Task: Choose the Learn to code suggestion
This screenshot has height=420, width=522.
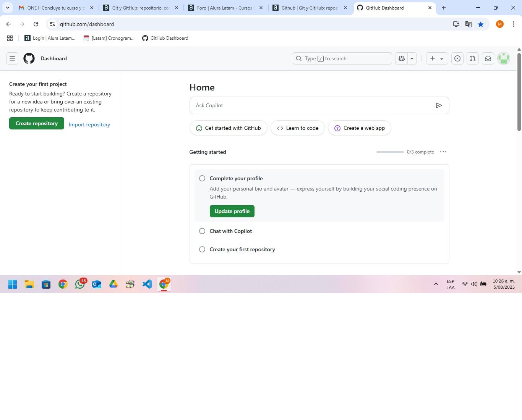Action: coord(298,128)
